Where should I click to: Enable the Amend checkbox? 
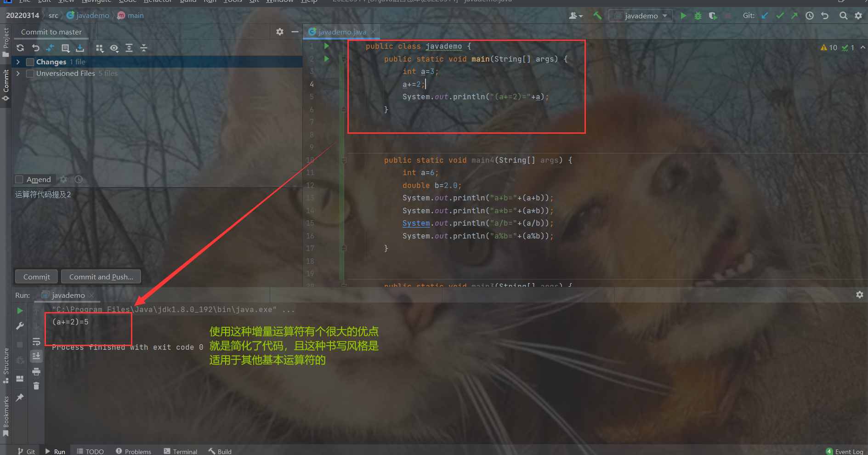click(19, 179)
